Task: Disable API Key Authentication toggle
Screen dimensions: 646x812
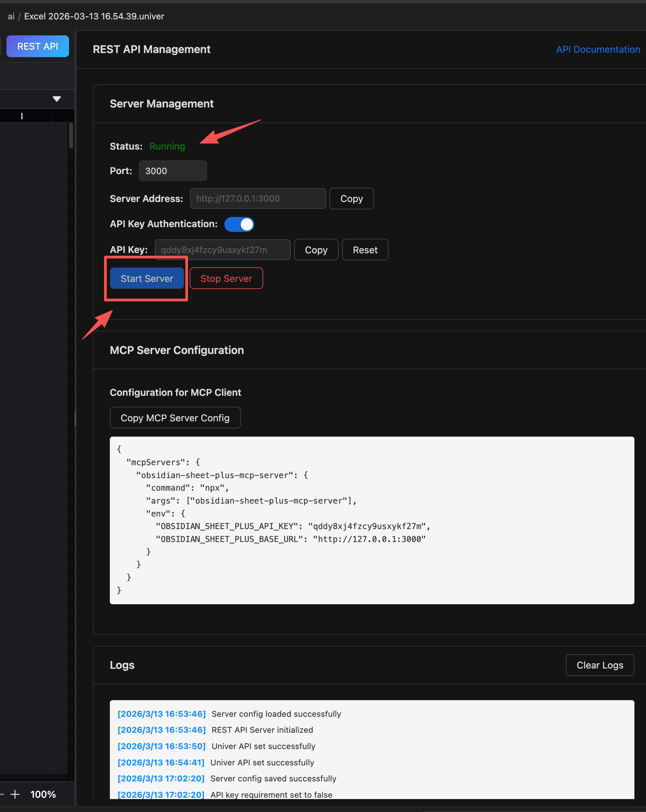Action: tap(239, 224)
